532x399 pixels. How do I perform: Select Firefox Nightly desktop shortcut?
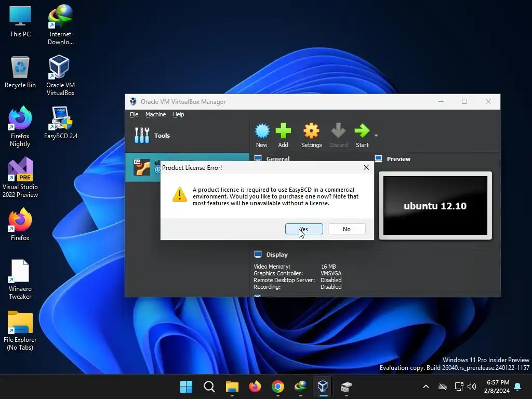[x=20, y=126]
